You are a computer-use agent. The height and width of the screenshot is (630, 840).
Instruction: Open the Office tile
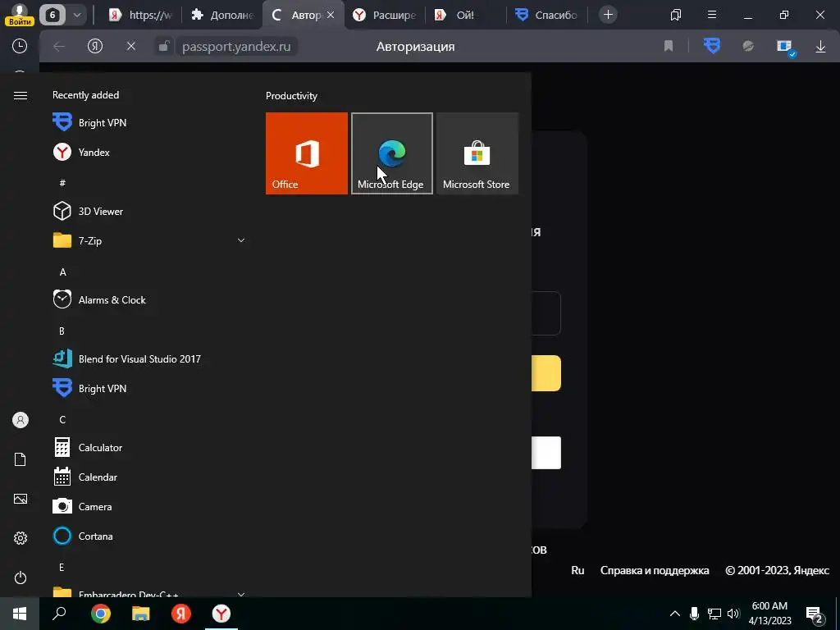(307, 153)
